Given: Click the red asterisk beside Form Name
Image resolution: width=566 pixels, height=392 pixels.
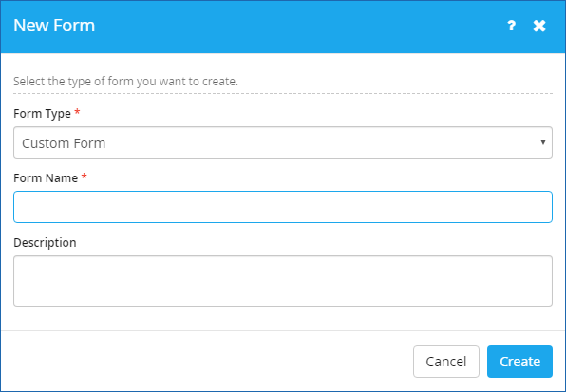Looking at the screenshot, I should click(x=85, y=177).
